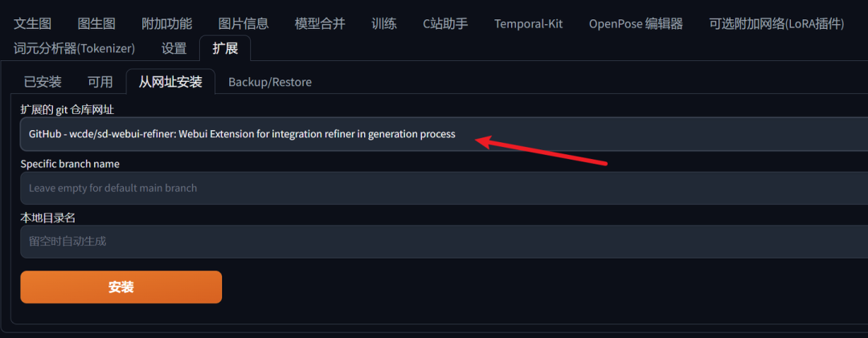Viewport: 868px width, 338px height.
Task: Open the Temporal-Kit tab
Action: [x=528, y=23]
